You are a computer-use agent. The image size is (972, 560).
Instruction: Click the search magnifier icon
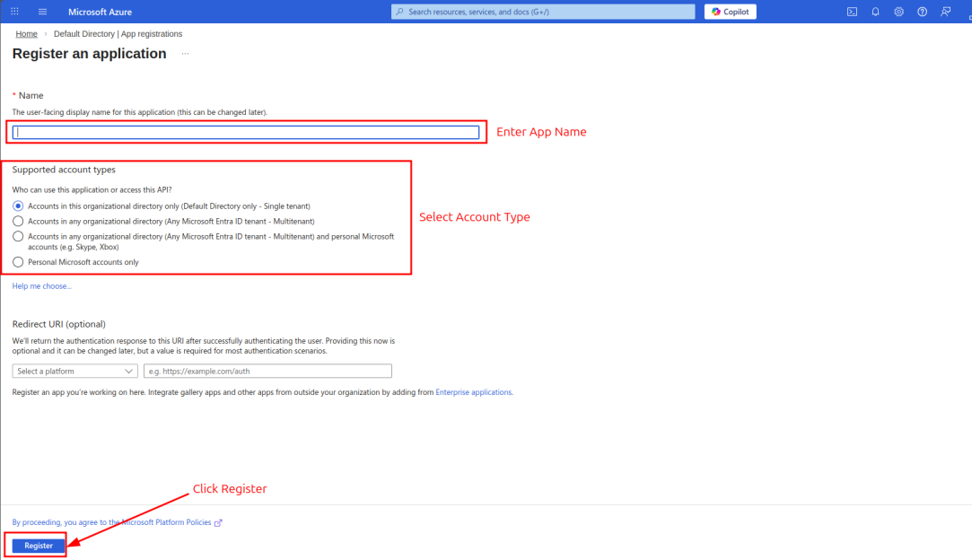pos(399,12)
